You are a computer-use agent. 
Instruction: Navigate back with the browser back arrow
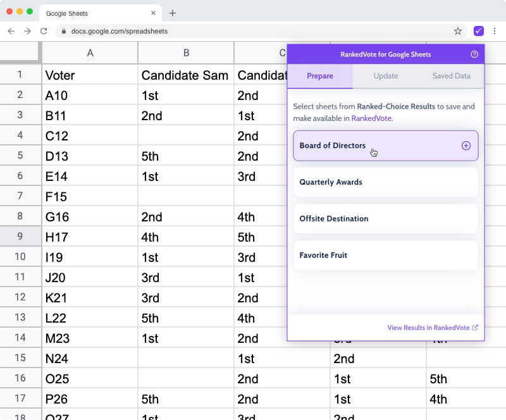tap(11, 31)
